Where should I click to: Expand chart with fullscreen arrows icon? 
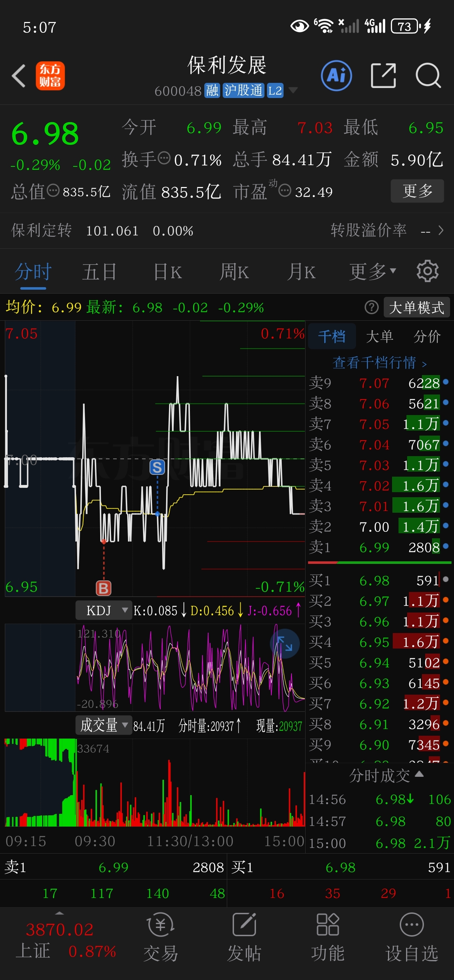284,644
